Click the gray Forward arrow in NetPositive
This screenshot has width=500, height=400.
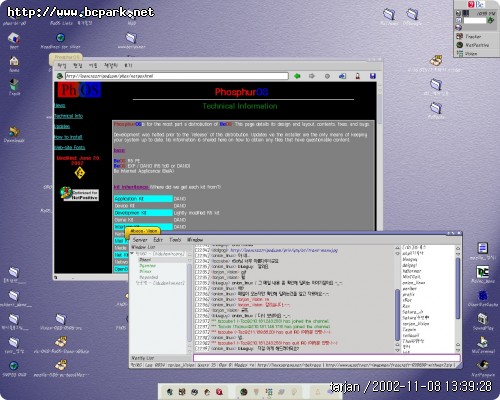(312, 76)
